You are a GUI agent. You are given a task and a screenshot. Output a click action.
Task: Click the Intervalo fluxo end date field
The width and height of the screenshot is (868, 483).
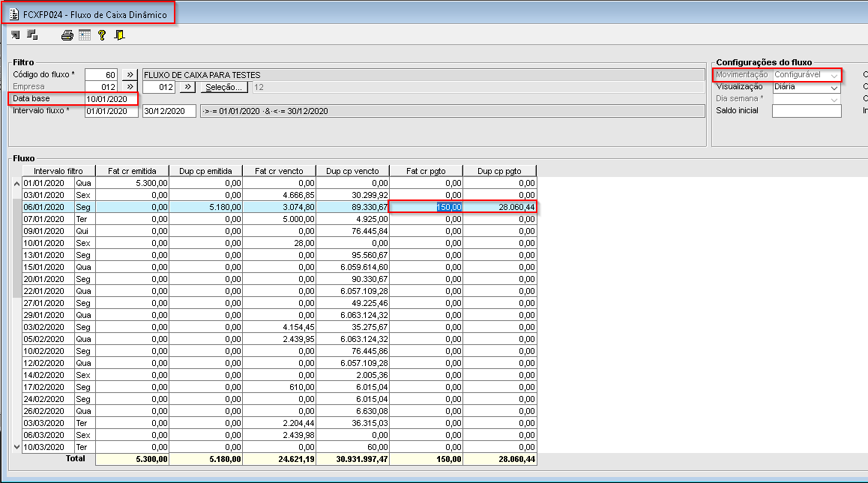pyautogui.click(x=169, y=111)
